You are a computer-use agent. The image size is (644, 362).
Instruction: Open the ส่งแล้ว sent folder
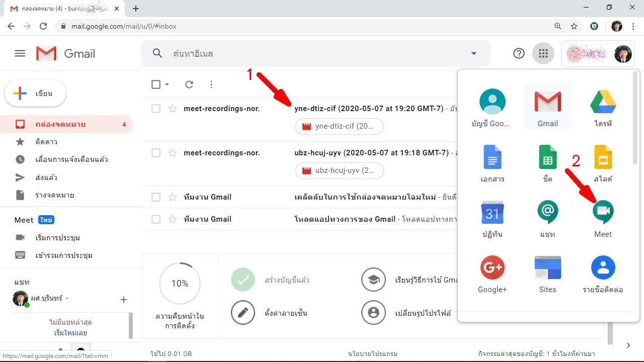[46, 177]
